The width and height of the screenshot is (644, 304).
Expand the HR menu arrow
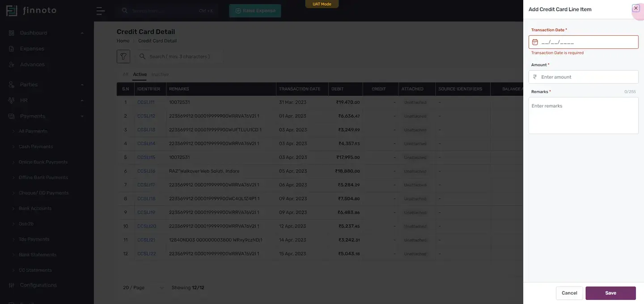(x=82, y=100)
